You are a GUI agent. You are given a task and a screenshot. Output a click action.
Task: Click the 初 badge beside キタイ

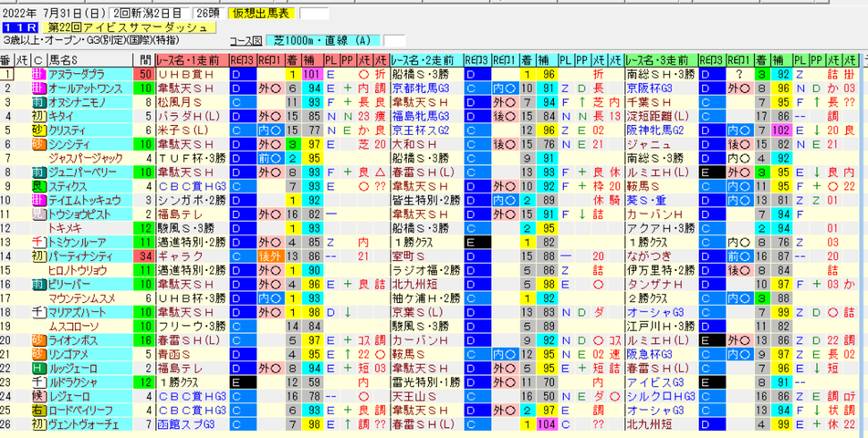pos(37,116)
